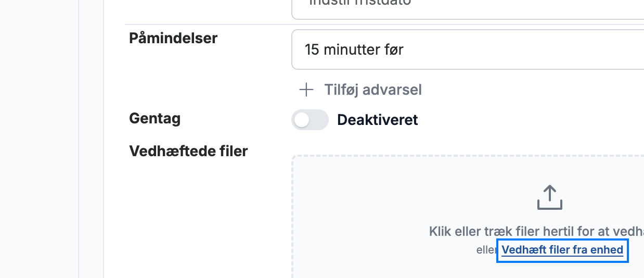Click the Deaktiveret status label
The image size is (644, 278).
click(378, 120)
